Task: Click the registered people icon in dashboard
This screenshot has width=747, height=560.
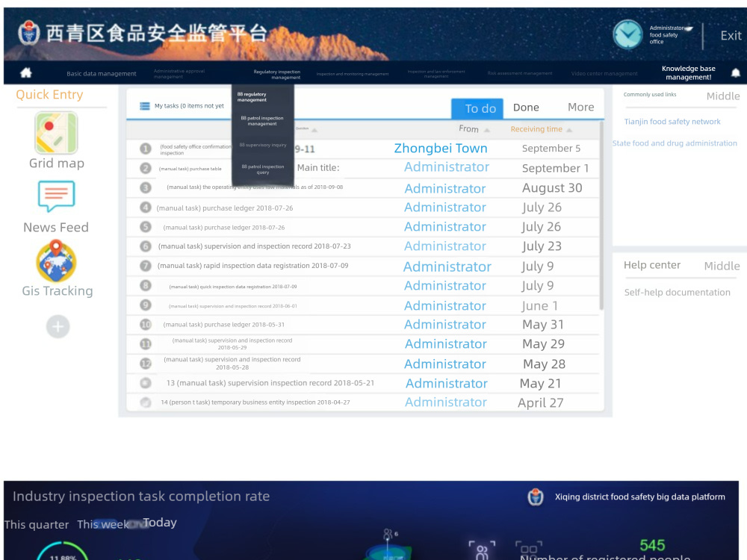Action: pos(482,550)
